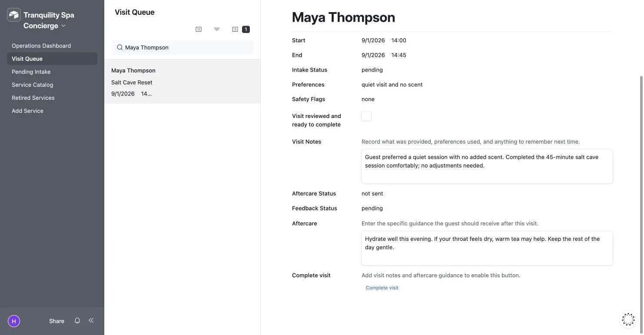Click the Tranquility Spa box logo icon

14,15
